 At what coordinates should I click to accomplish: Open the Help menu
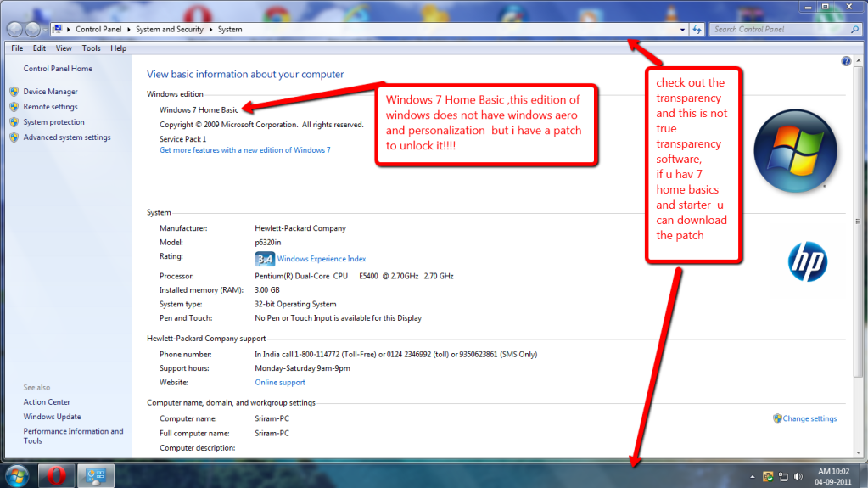[119, 48]
